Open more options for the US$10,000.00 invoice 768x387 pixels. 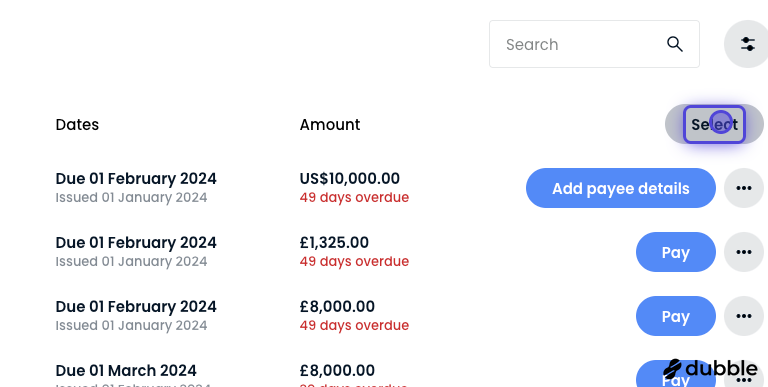[x=744, y=188]
